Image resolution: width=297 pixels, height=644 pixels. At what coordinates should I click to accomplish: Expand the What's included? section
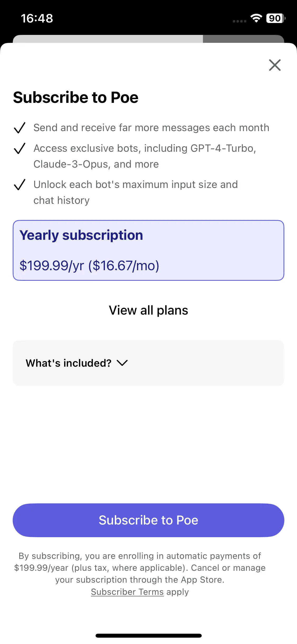[x=148, y=363]
